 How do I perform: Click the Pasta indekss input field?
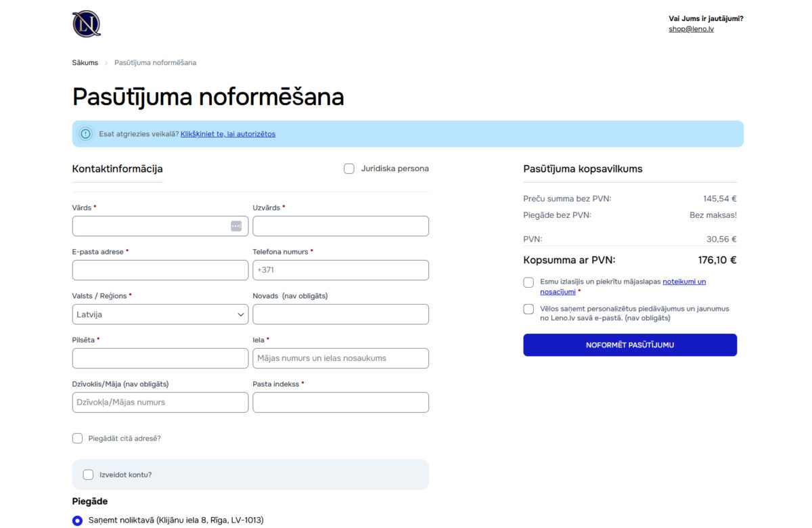340,402
